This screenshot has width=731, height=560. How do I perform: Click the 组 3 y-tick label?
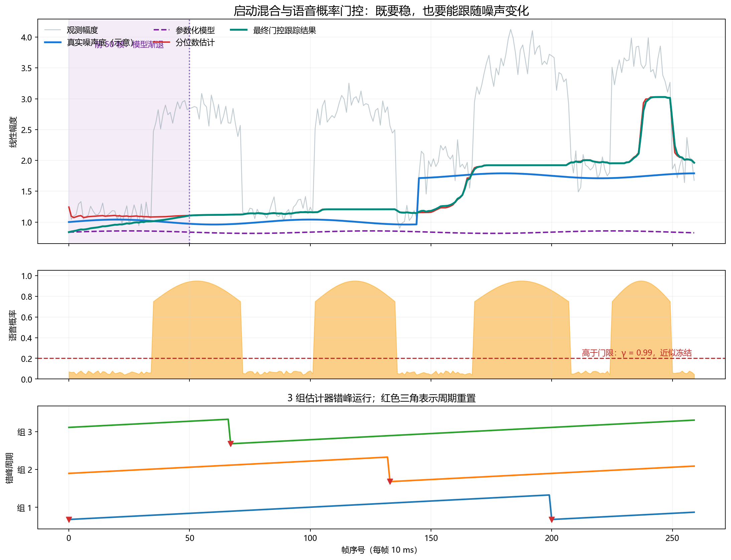24,432
